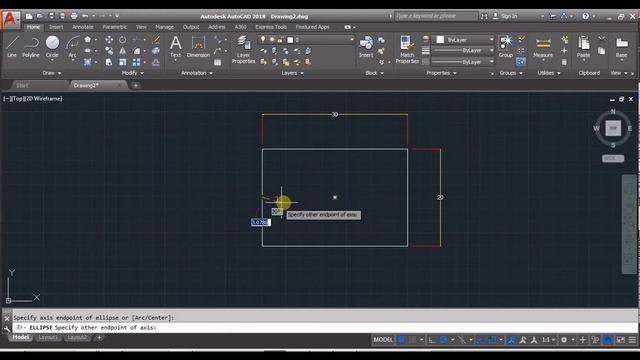Click the Base view tool
Viewport: 640px width, 360px height.
621,47
